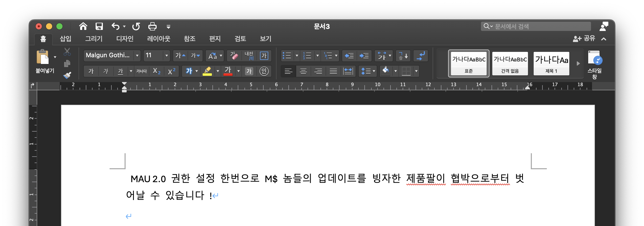Switch to the 참조 tab
This screenshot has width=644, height=226.
pos(189,39)
